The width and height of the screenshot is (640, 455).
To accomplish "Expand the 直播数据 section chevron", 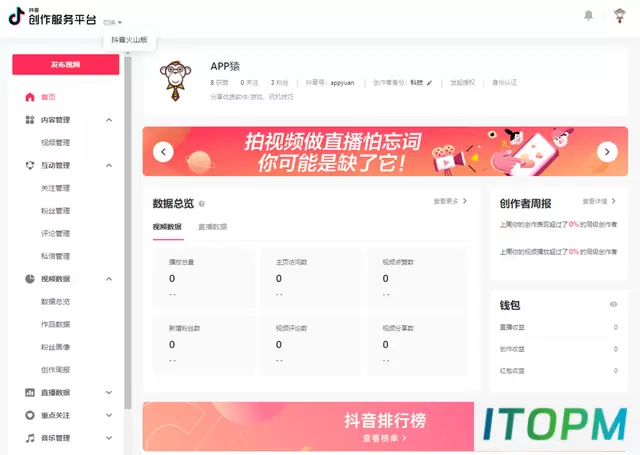I will pos(109,393).
